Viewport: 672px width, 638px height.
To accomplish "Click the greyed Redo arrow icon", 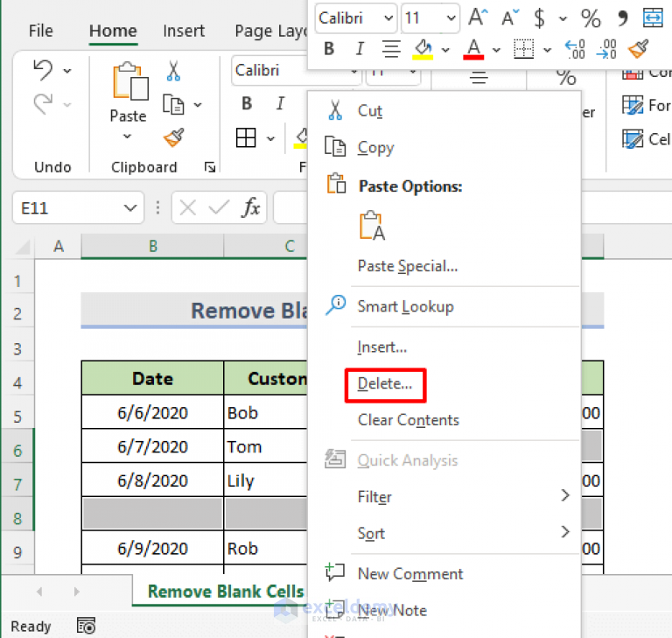I will coord(43,104).
